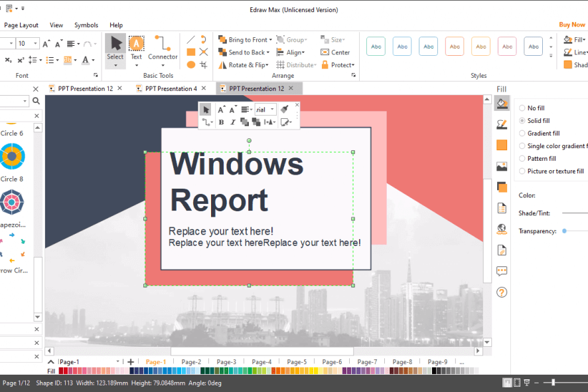Adjust the Transparency slider handle
The width and height of the screenshot is (588, 392).
(564, 231)
